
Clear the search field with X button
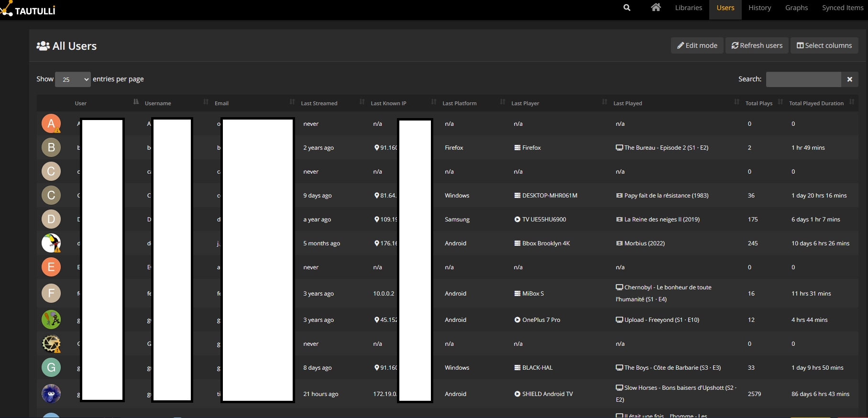coord(849,79)
